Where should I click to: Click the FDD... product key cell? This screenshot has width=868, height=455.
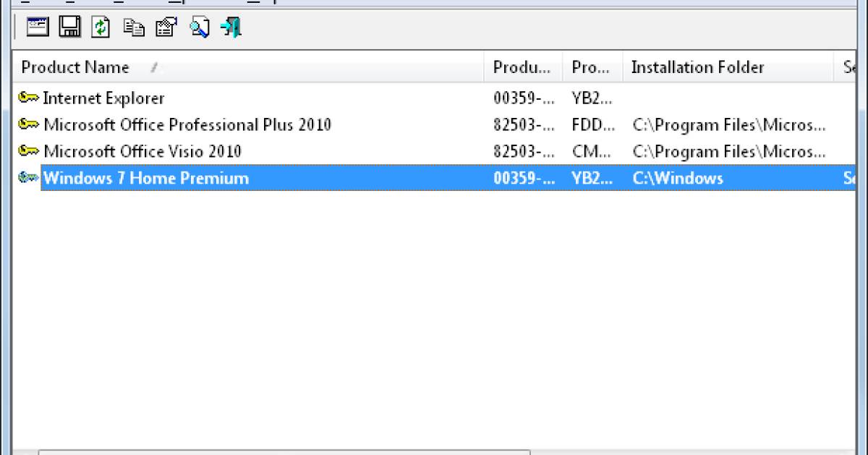593,124
